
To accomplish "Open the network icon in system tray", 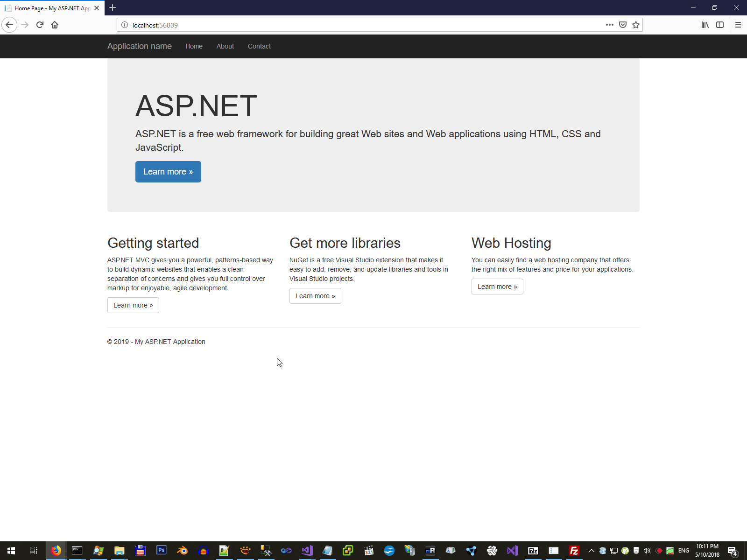I will [613, 551].
